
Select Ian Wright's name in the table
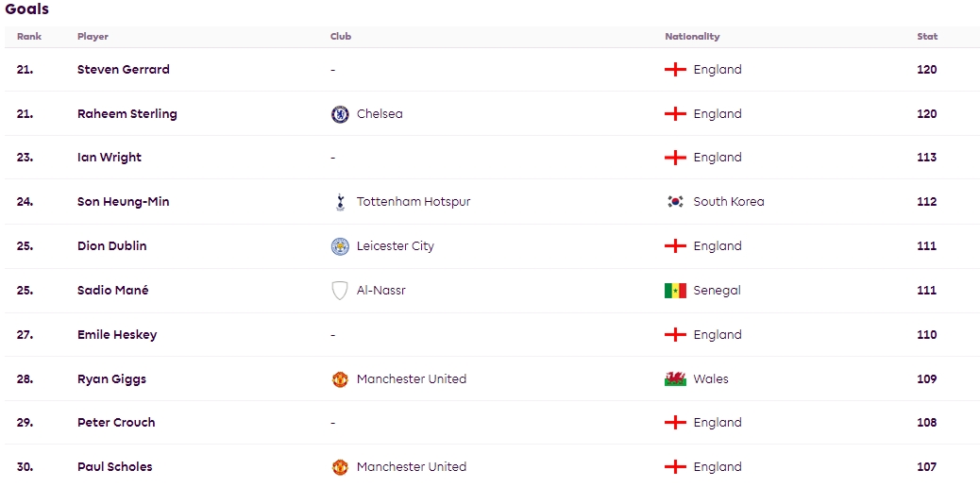pos(109,158)
